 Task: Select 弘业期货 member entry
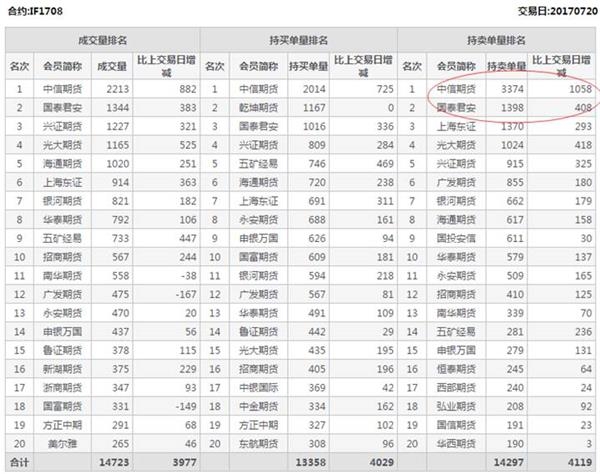coord(453,406)
